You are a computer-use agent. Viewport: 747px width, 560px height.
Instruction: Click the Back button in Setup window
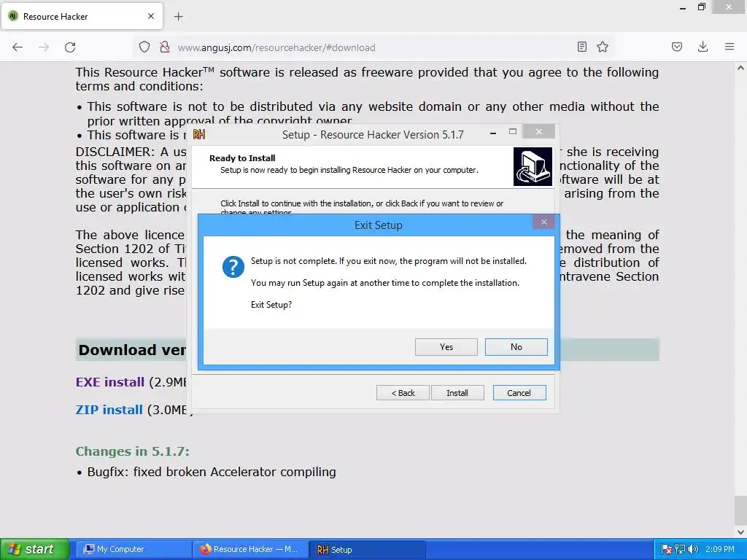(403, 393)
